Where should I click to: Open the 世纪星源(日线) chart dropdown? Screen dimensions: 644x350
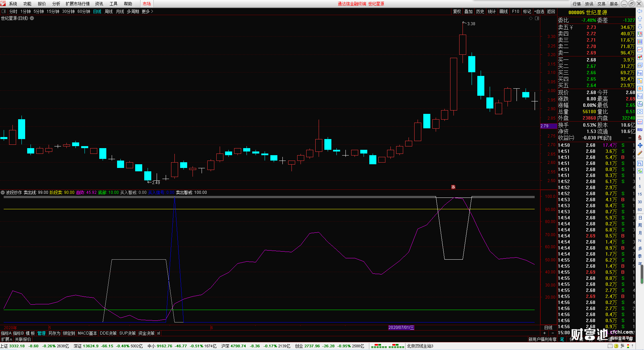[32, 18]
